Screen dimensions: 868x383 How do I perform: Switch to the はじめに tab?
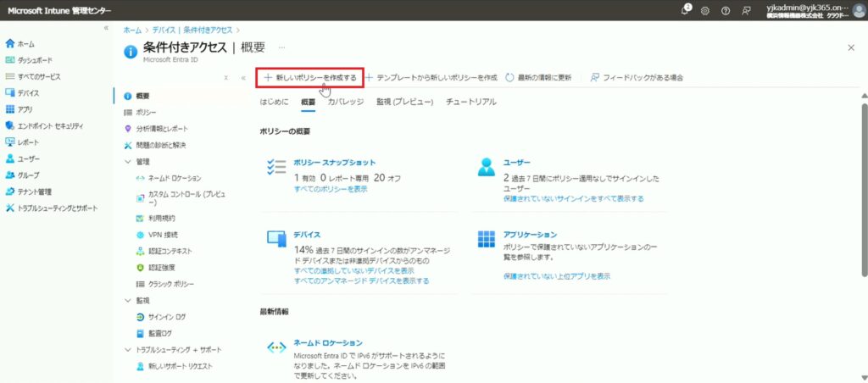tap(274, 102)
